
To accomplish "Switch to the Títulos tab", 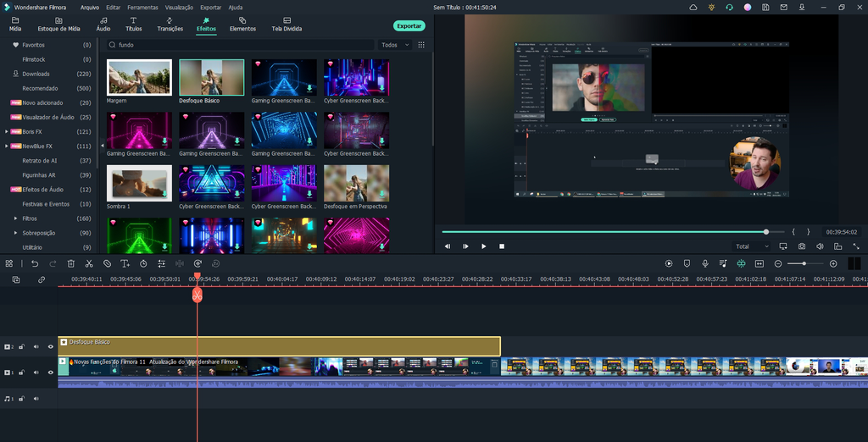I will 133,25.
